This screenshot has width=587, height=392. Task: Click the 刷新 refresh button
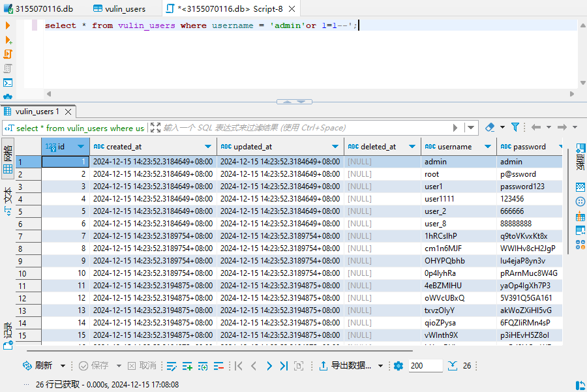point(38,366)
